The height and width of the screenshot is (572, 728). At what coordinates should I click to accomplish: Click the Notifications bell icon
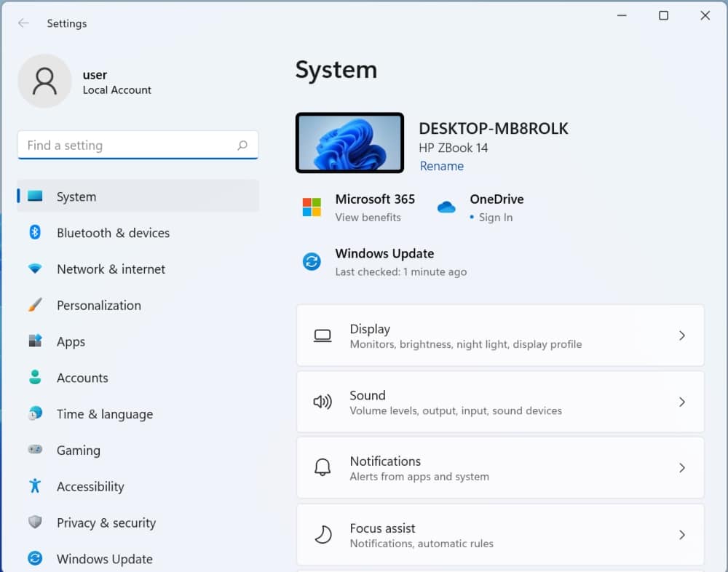(323, 467)
